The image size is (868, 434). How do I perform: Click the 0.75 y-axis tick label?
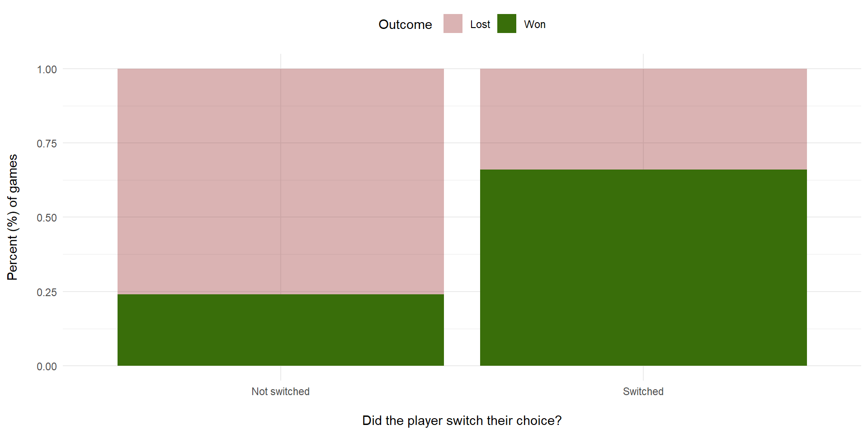coord(47,144)
